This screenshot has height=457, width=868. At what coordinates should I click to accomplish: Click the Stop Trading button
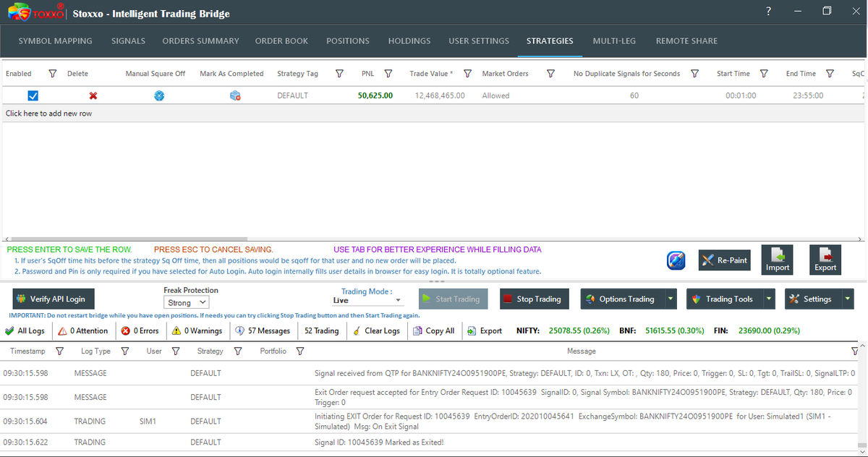(x=534, y=299)
